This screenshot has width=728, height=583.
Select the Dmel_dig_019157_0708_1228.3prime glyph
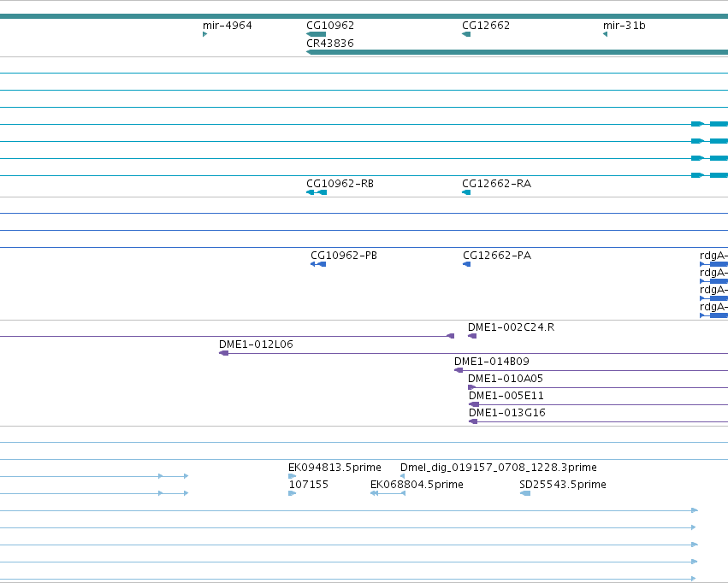point(402,476)
